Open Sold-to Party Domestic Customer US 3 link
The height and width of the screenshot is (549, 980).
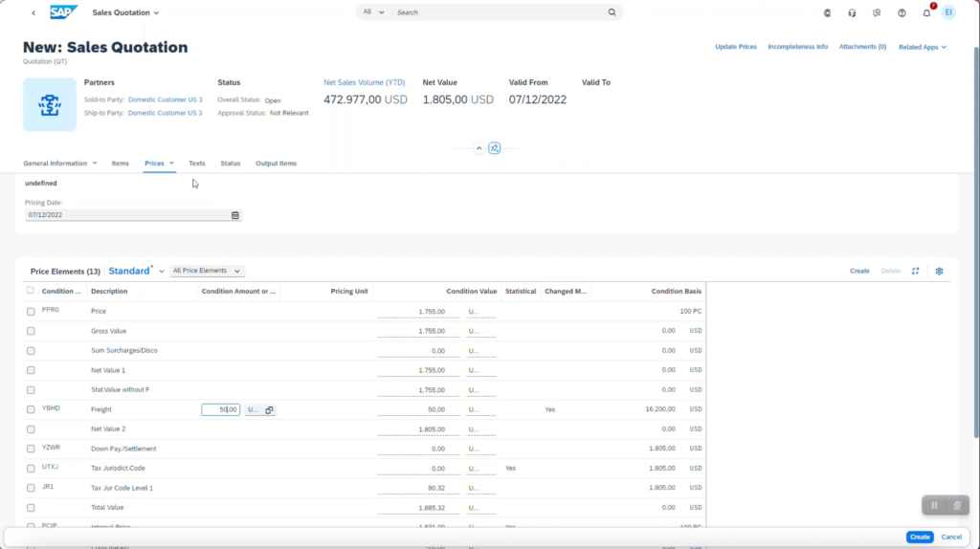tap(165, 99)
